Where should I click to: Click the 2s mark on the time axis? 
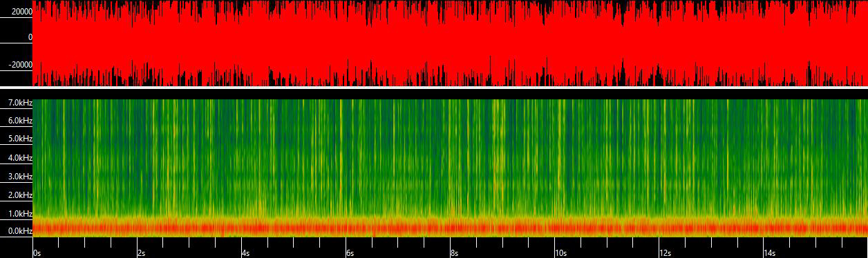(141, 253)
